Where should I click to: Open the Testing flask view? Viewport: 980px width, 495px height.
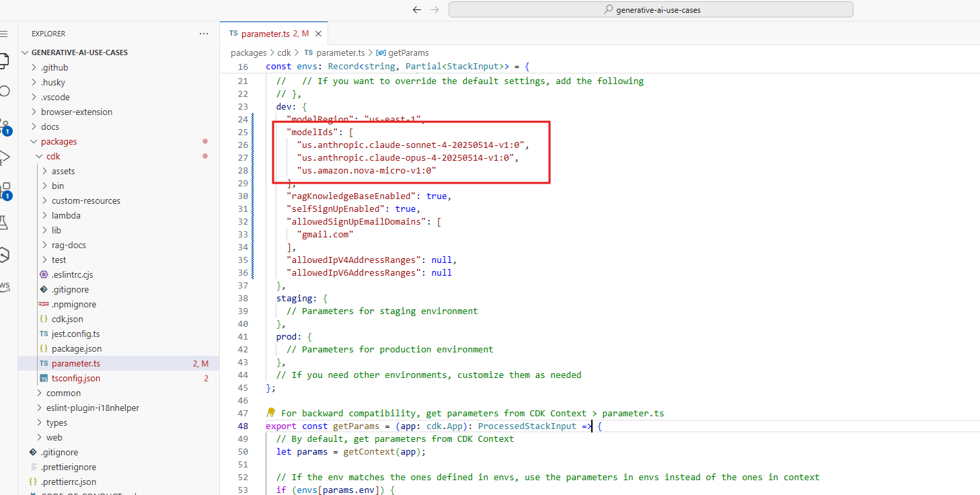click(4, 222)
